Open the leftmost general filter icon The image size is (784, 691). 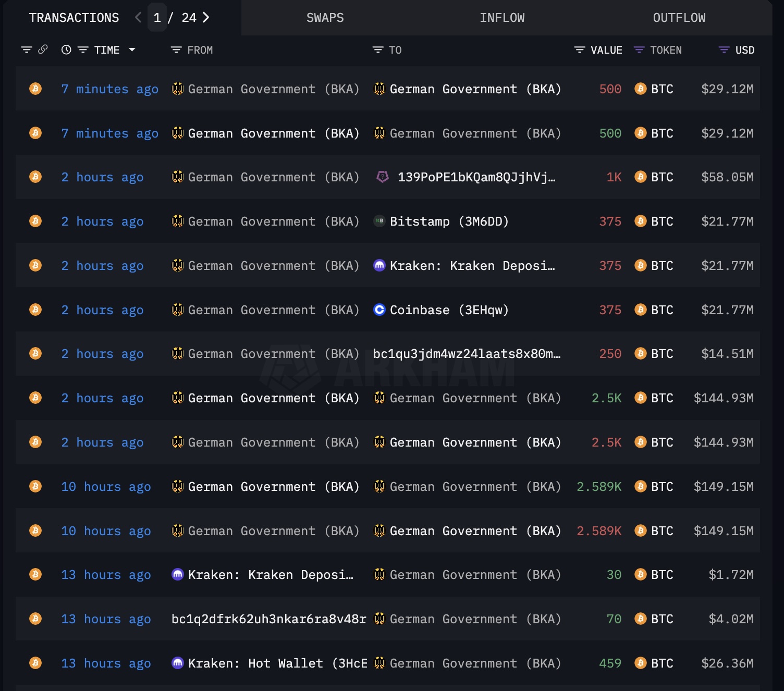coord(27,50)
